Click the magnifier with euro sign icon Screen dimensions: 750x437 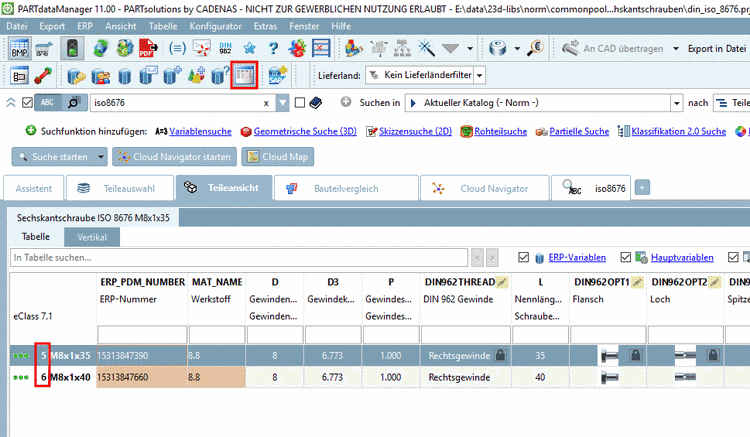(536, 48)
